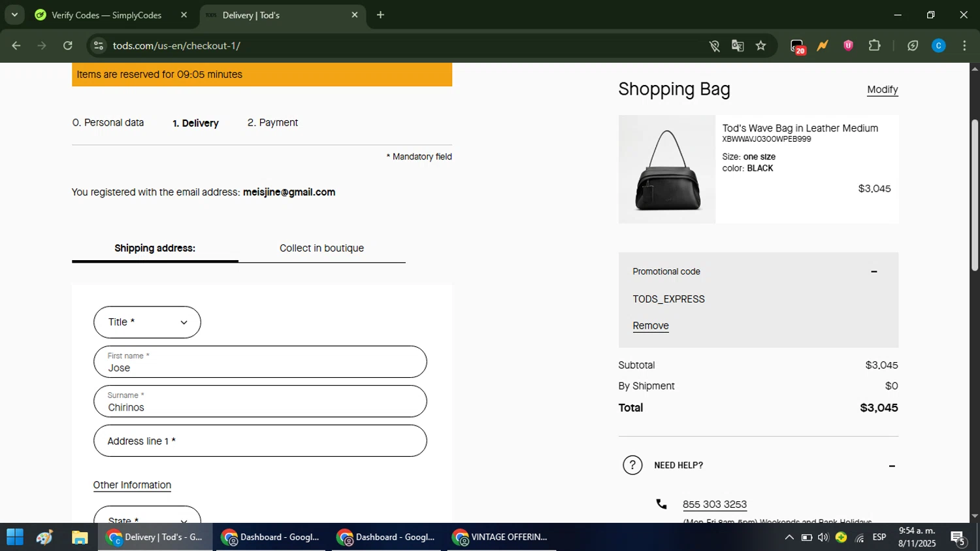The image size is (980, 551).
Task: Click the email address meisjine@gmail.com
Action: tap(289, 192)
